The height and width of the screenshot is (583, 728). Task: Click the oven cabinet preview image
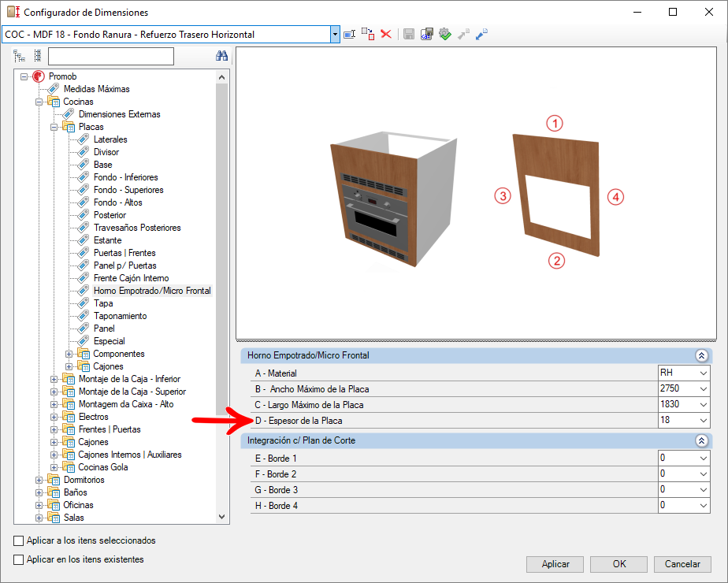tap(394, 200)
